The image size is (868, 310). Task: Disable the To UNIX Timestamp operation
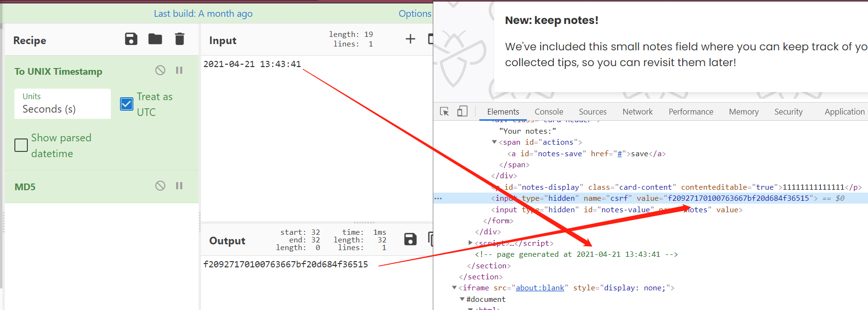(x=160, y=70)
